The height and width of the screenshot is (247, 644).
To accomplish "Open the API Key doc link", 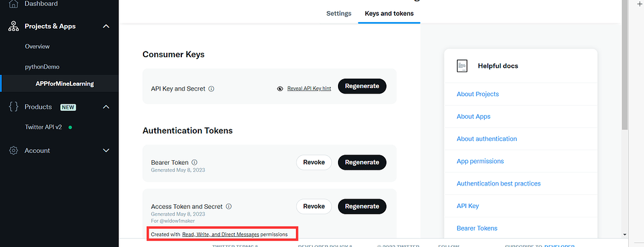I will coord(468,206).
